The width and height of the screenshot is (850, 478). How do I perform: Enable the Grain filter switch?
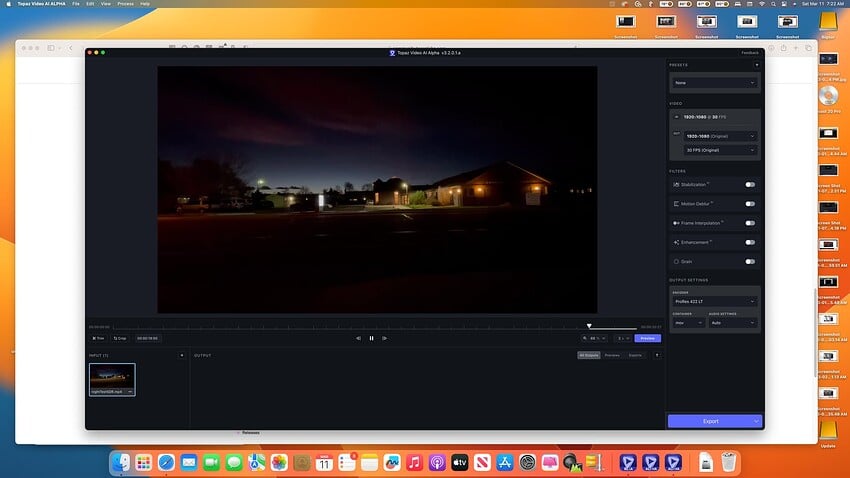tap(750, 261)
